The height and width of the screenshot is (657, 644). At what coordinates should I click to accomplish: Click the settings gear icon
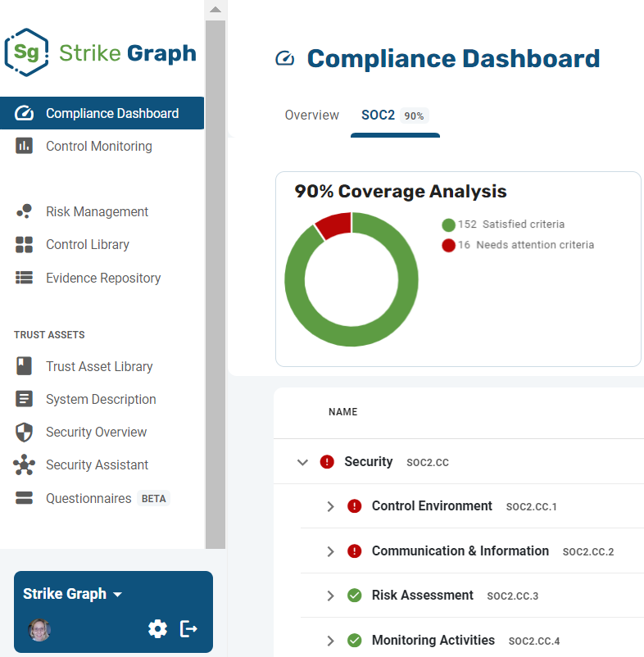[157, 629]
